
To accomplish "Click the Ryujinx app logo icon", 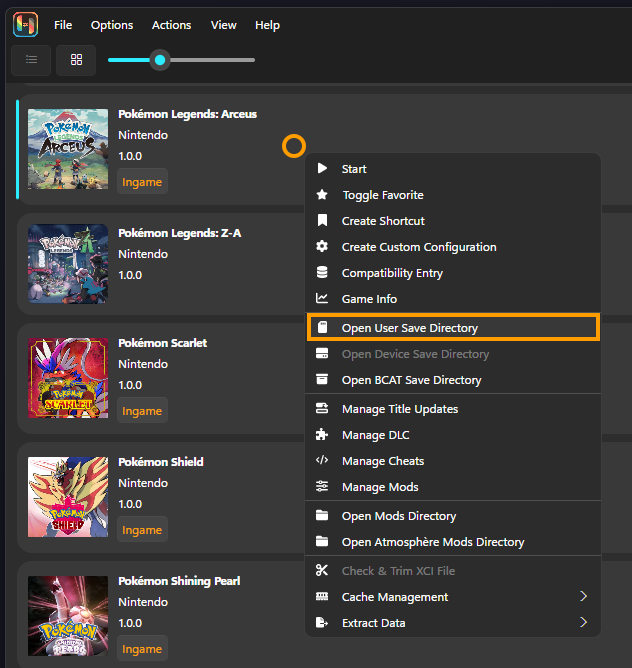I will [26, 24].
